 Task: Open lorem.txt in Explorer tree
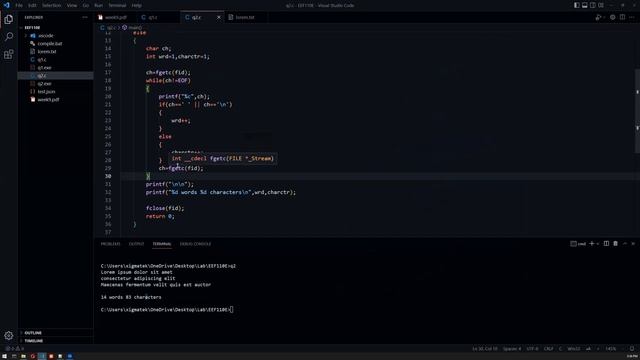[56, 51]
